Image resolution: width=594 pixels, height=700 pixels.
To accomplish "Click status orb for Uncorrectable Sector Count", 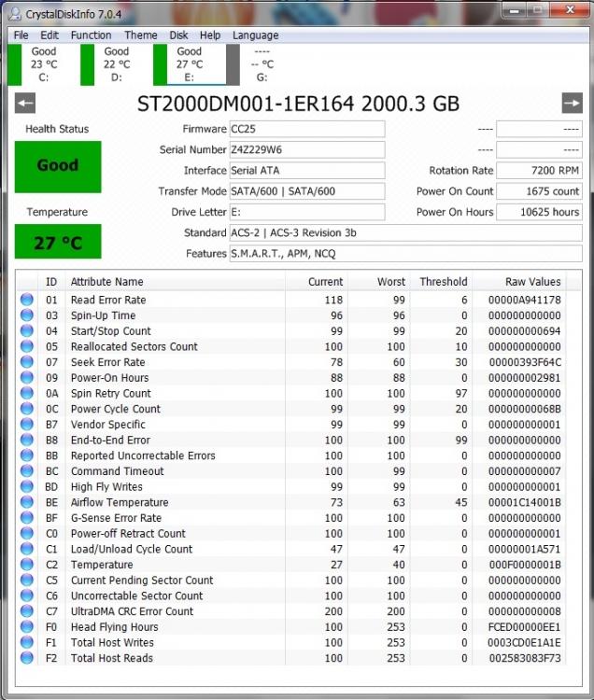I will 27,595.
